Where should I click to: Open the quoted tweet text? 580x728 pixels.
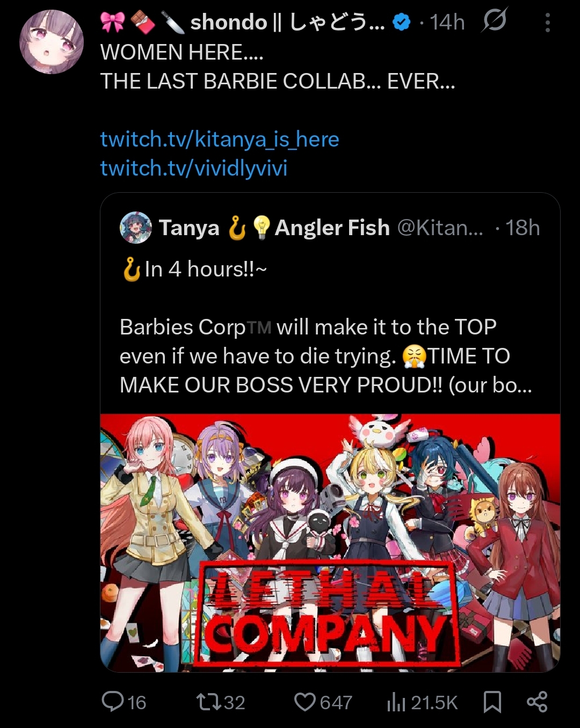[x=326, y=327]
